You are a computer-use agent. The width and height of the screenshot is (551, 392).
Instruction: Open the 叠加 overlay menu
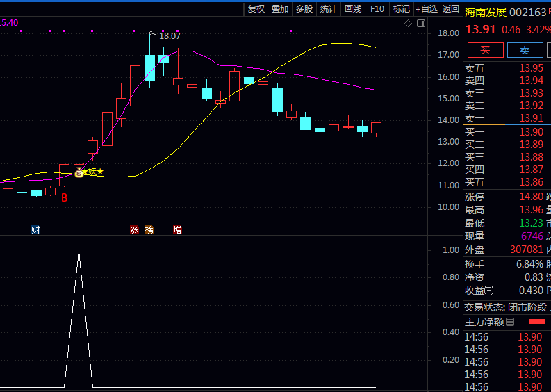(x=280, y=8)
